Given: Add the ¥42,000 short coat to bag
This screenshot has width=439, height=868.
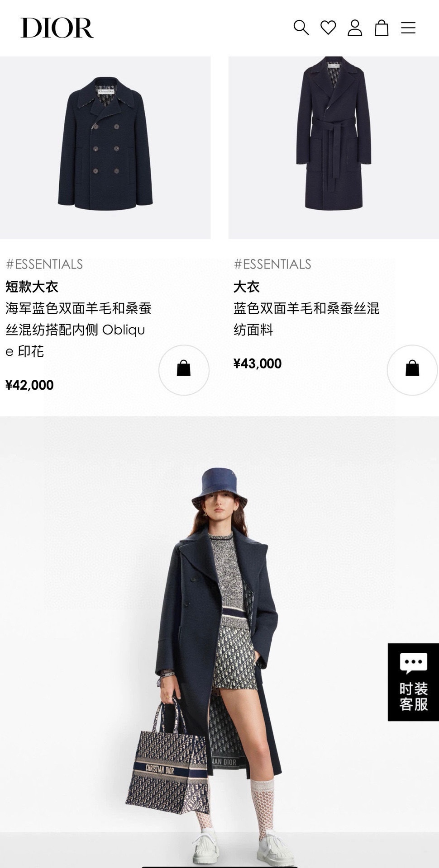Looking at the screenshot, I should coord(184,370).
